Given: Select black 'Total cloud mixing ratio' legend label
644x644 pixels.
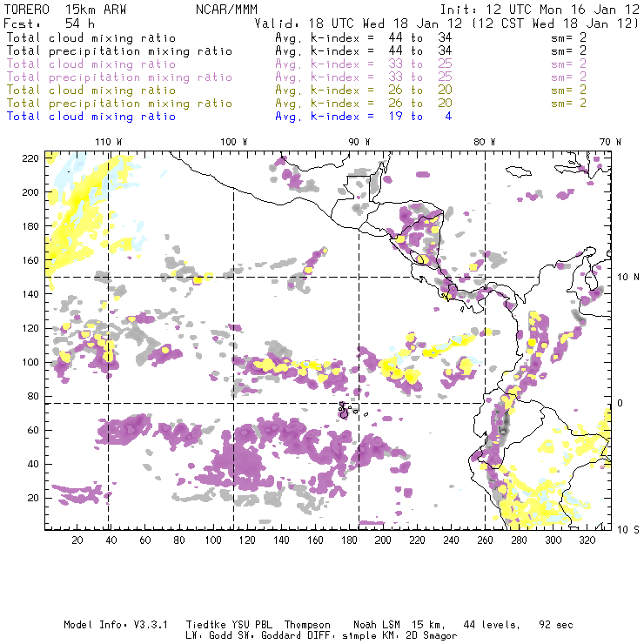Looking at the screenshot, I should coord(91,37).
